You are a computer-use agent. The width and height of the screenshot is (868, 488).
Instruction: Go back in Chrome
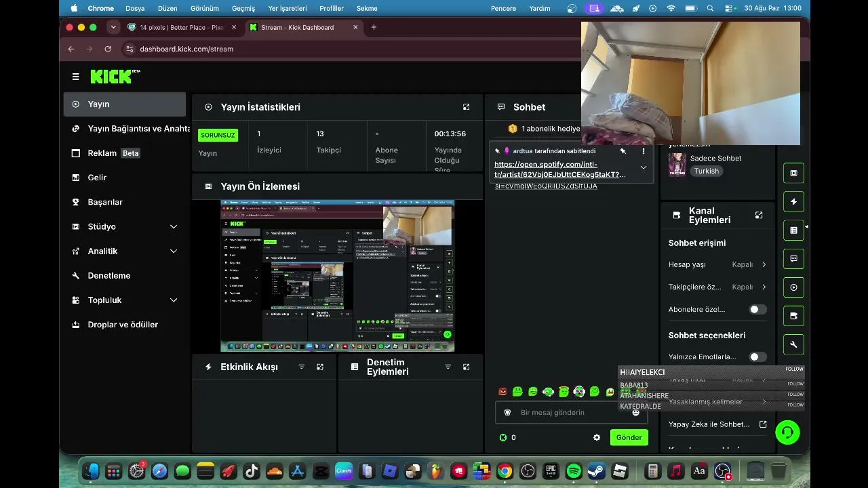[71, 49]
